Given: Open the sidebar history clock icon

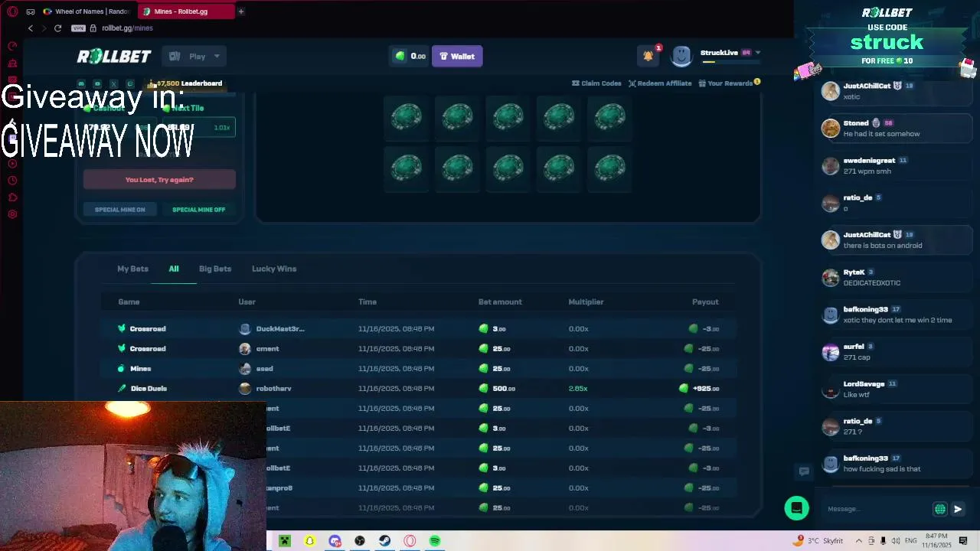Looking at the screenshot, I should (x=12, y=181).
